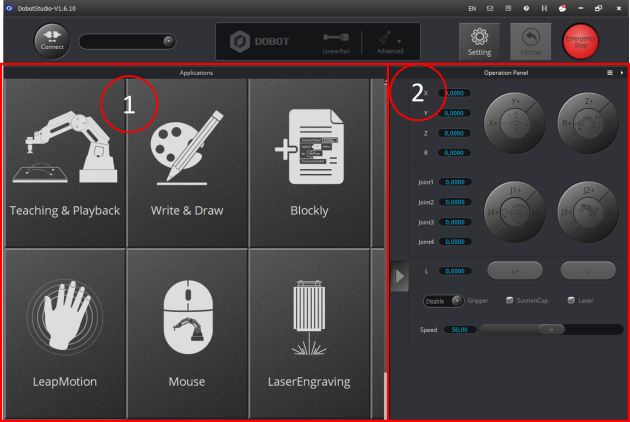Screen dimensions: 630x422
Task: Launch the Write & Draw application
Action: point(187,163)
